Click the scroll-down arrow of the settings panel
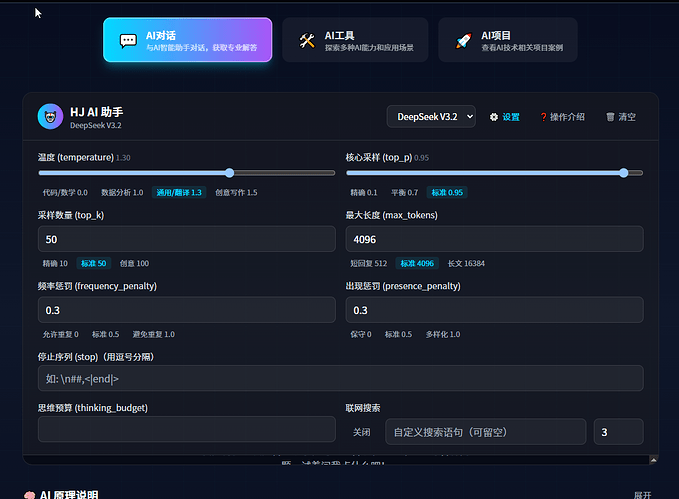679x499 pixels. tap(653, 459)
